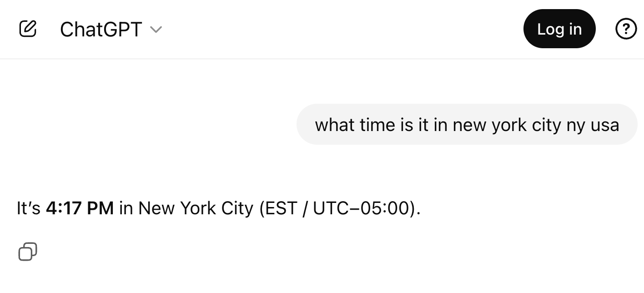Start a new conversation with the compose icon
This screenshot has width=644, height=293.
28,29
